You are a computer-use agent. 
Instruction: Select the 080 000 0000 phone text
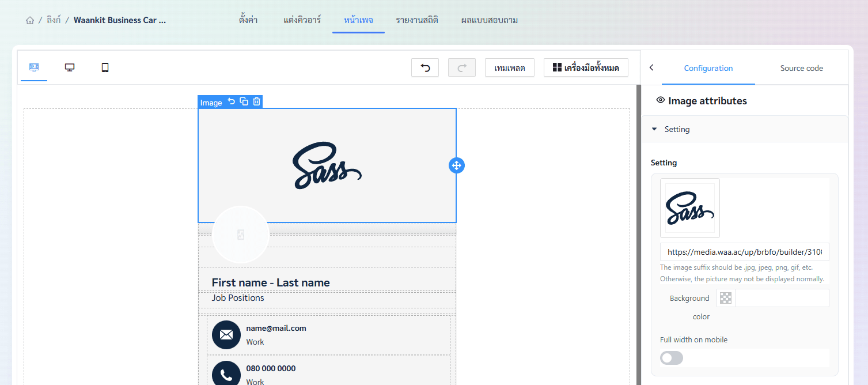click(x=271, y=368)
